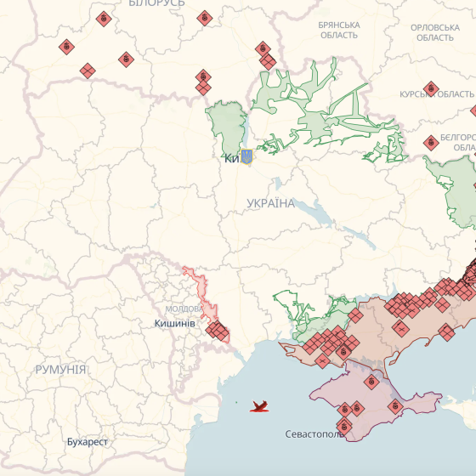The width and height of the screenshot is (476, 476).
Task: Select the Кишинів city label
Action: coord(175,323)
